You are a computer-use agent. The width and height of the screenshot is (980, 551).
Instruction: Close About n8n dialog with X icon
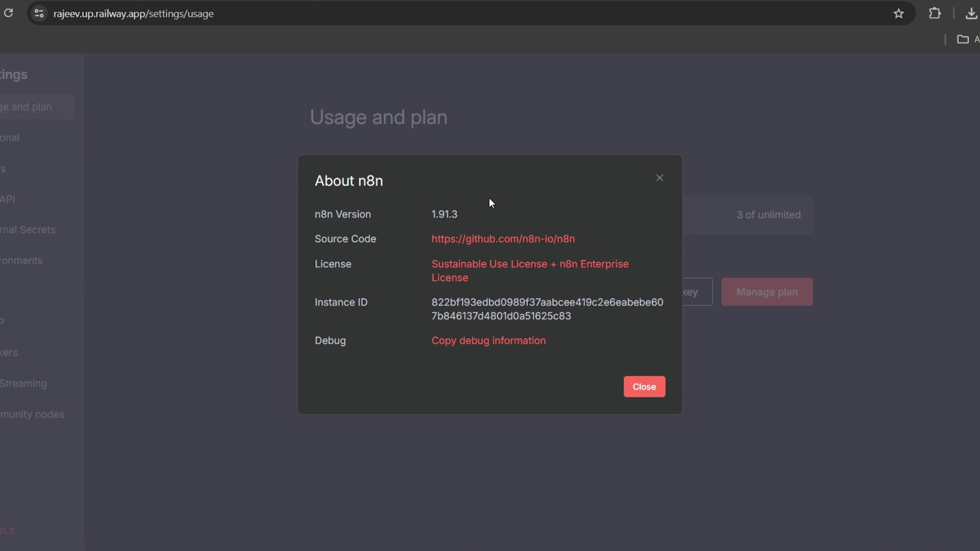tap(659, 178)
